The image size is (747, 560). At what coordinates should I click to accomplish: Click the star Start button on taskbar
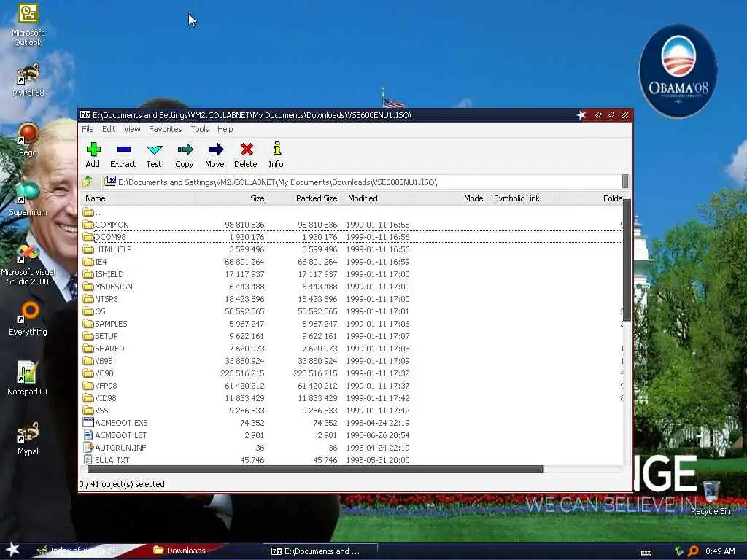(x=13, y=550)
